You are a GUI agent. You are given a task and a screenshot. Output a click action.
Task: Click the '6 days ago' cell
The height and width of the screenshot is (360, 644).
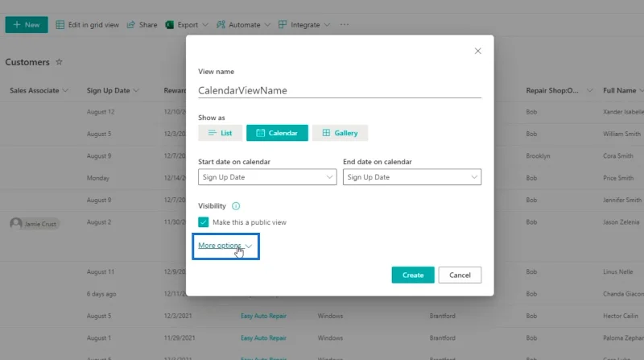(x=101, y=294)
